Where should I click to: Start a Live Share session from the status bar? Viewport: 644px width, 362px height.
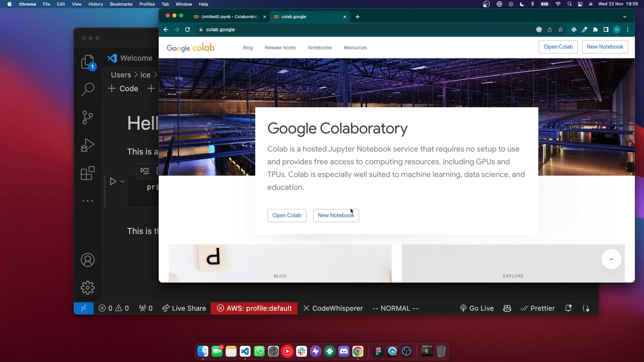click(184, 308)
